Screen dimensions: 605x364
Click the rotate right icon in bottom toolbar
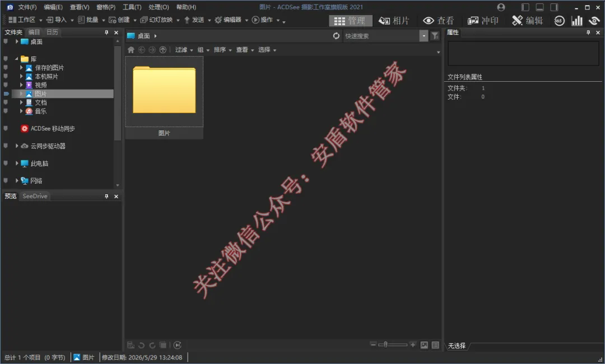[152, 345]
